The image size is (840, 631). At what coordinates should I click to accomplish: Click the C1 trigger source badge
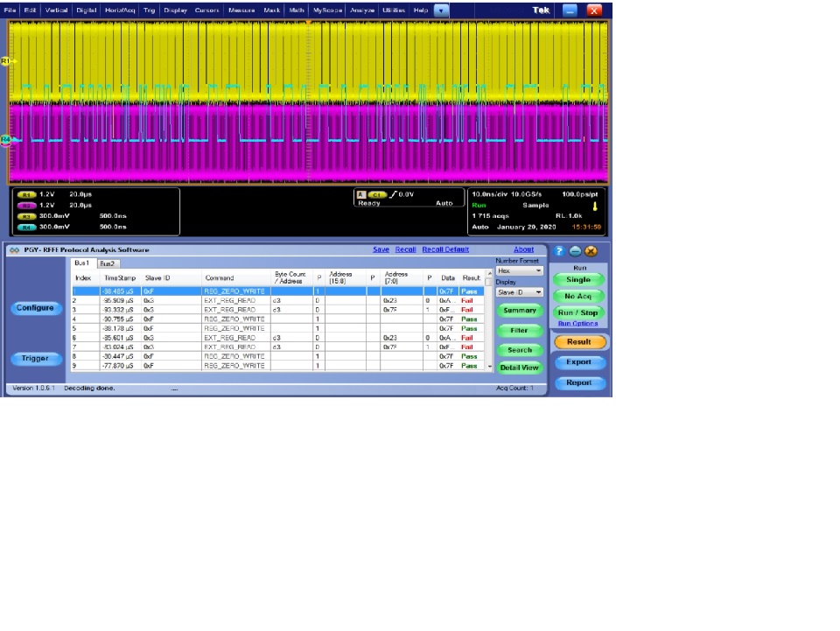point(376,194)
